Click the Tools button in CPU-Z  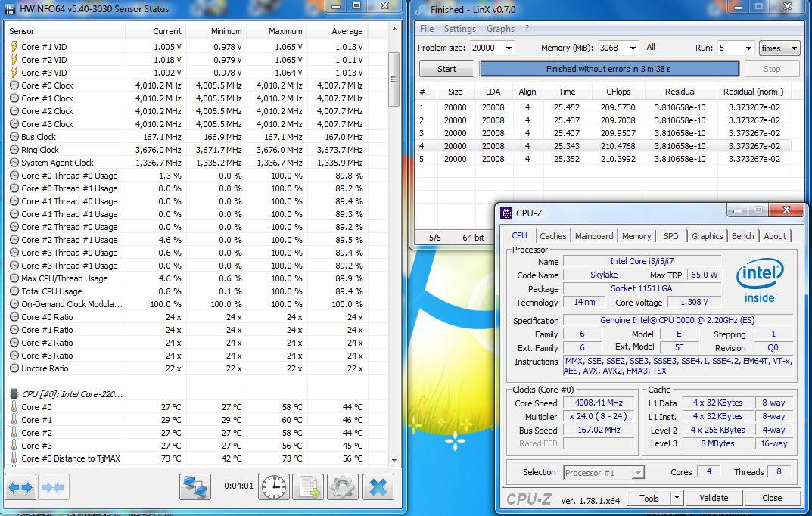click(649, 498)
